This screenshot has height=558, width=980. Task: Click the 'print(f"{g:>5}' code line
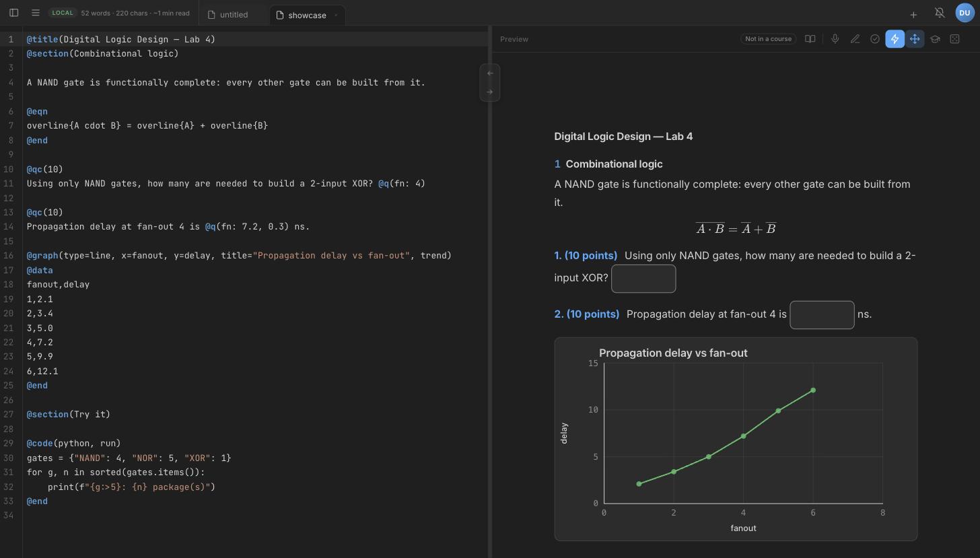[x=131, y=487]
